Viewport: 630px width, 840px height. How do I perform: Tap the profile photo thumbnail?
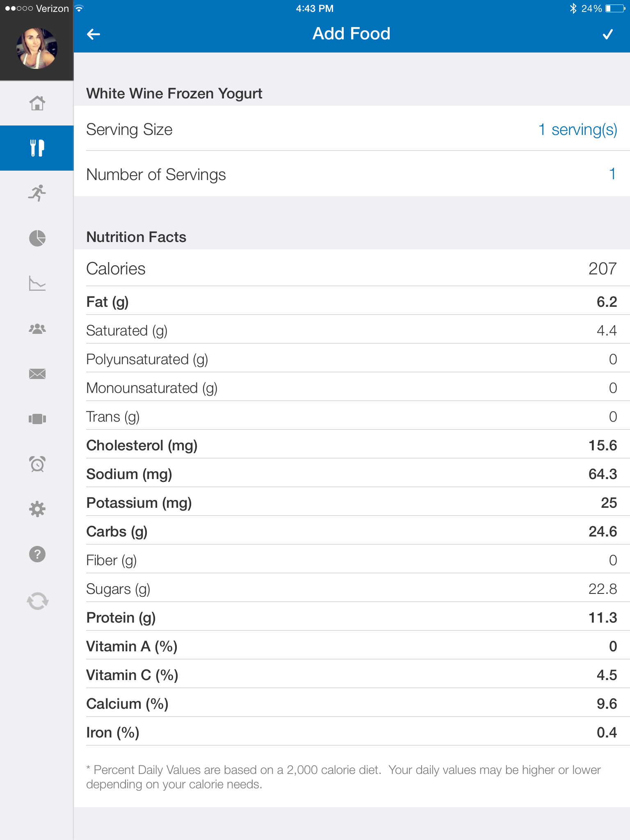point(37,48)
